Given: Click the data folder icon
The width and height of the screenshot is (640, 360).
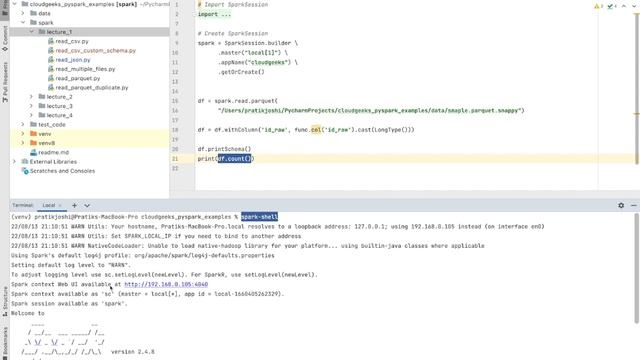Looking at the screenshot, I should (33, 13).
